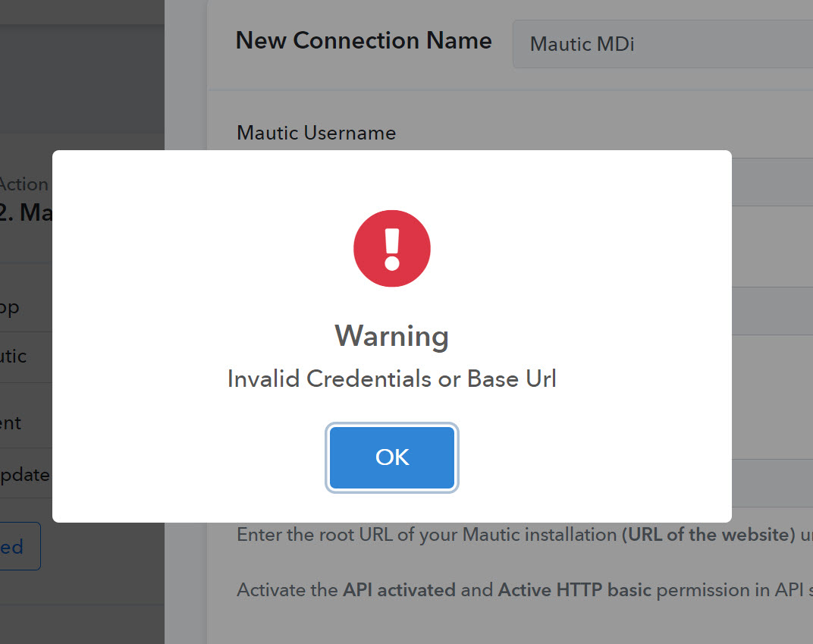Click the bold 'Active HTTP basic' text
The height and width of the screenshot is (644, 813).
click(575, 590)
